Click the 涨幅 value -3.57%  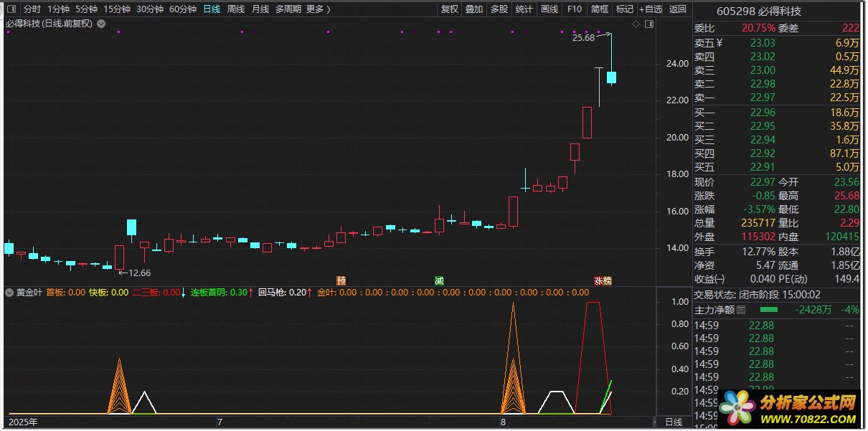pos(758,209)
